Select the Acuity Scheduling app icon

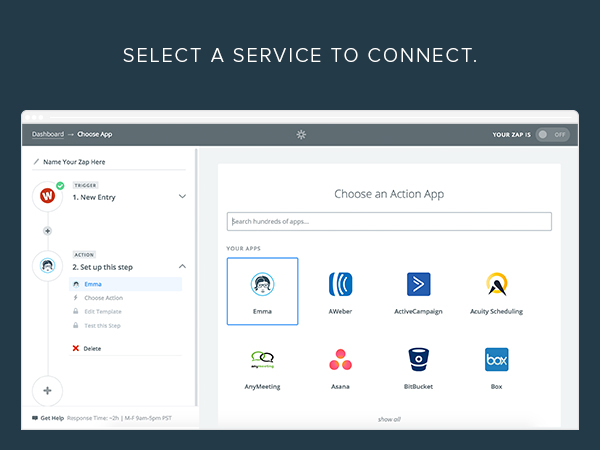[496, 284]
